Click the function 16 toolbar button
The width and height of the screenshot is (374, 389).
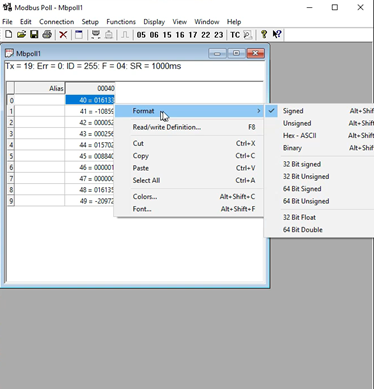[x=180, y=35]
